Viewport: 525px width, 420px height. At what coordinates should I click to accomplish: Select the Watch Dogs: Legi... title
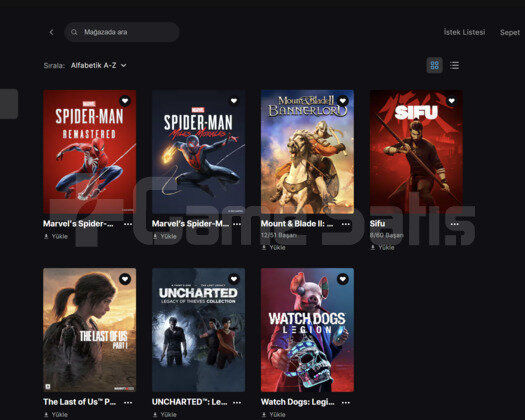tap(298, 402)
